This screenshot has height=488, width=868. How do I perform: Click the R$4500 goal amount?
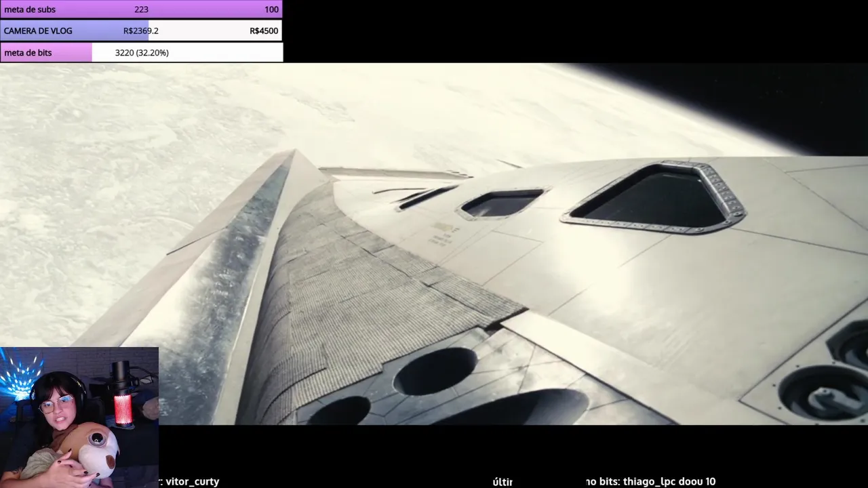[x=264, y=30]
